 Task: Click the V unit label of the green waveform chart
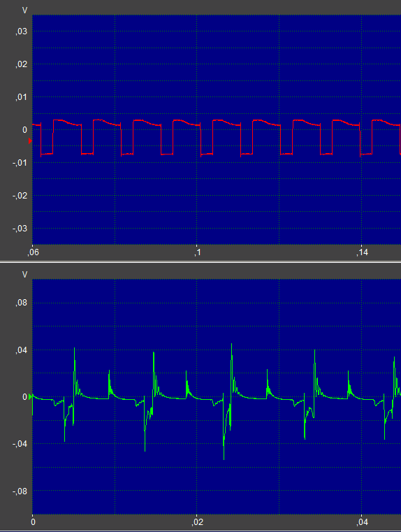[x=24, y=275]
